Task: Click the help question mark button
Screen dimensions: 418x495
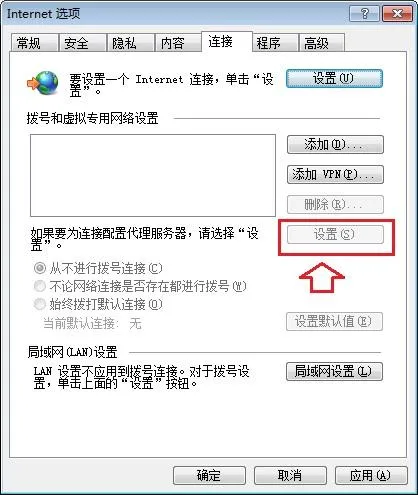Action: [364, 14]
